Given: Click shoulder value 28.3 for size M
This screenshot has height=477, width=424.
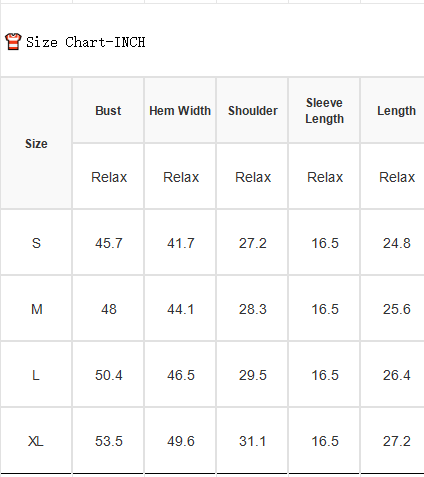Looking at the screenshot, I should pos(253,309).
